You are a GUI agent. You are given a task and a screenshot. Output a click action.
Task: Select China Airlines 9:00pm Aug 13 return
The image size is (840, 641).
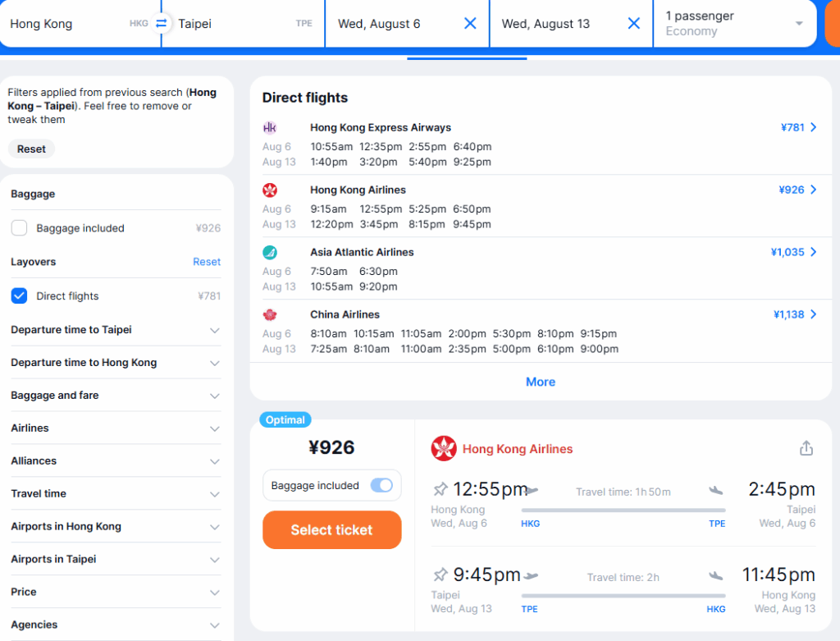click(600, 349)
